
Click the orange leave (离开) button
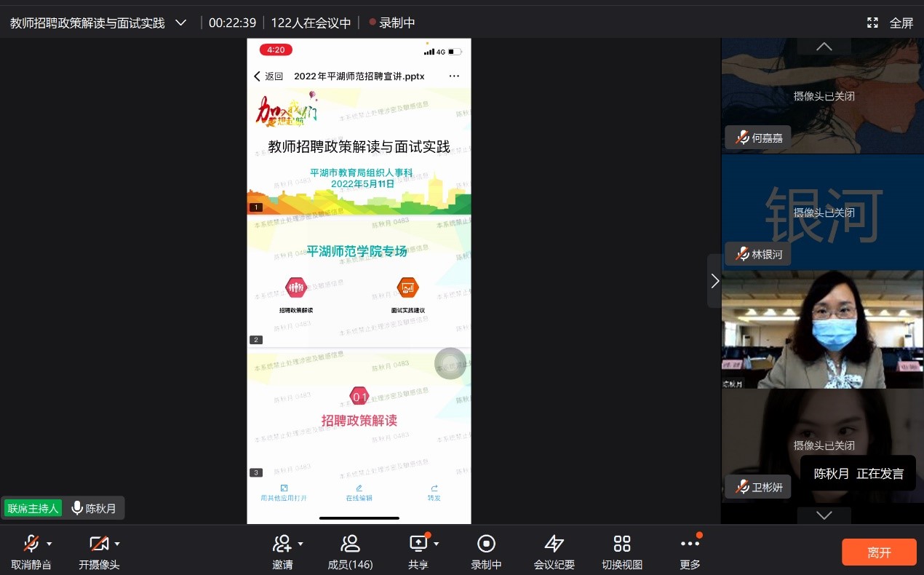click(x=879, y=552)
